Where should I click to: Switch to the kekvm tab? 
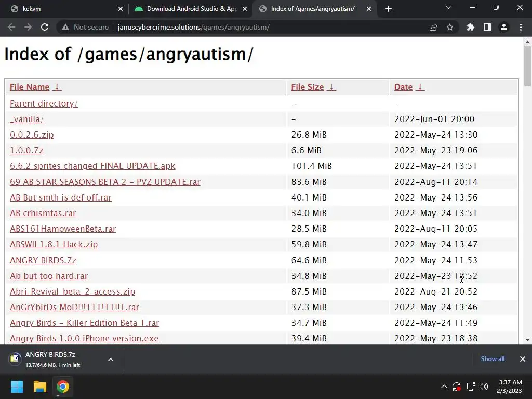[64, 9]
